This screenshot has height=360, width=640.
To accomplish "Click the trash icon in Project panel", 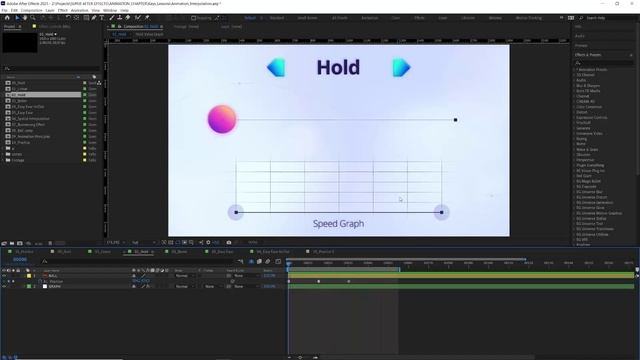I will [50, 243].
